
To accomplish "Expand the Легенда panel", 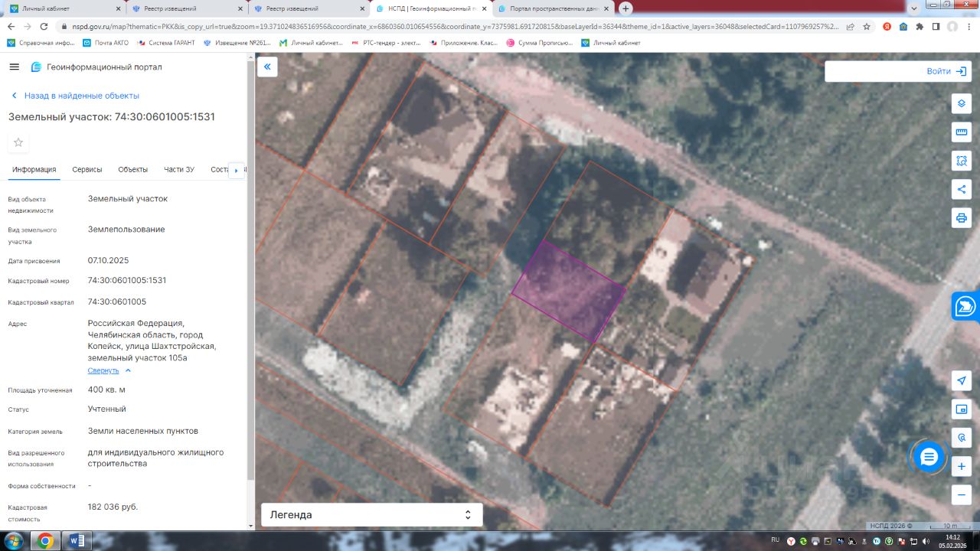I will pyautogui.click(x=371, y=515).
